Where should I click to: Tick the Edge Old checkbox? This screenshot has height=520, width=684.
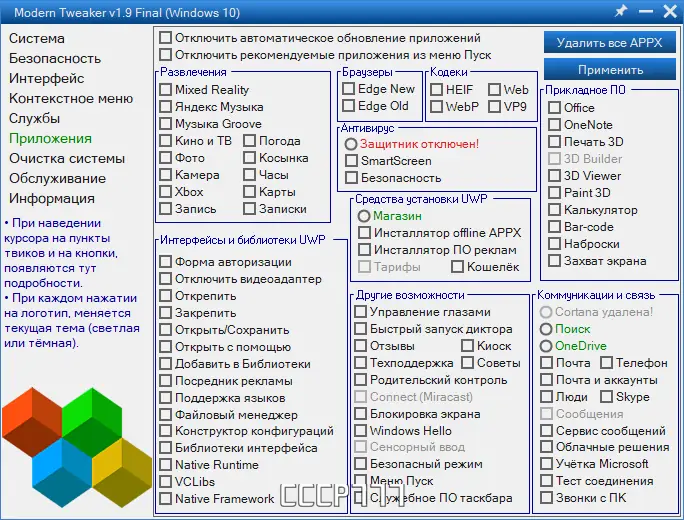coord(348,106)
